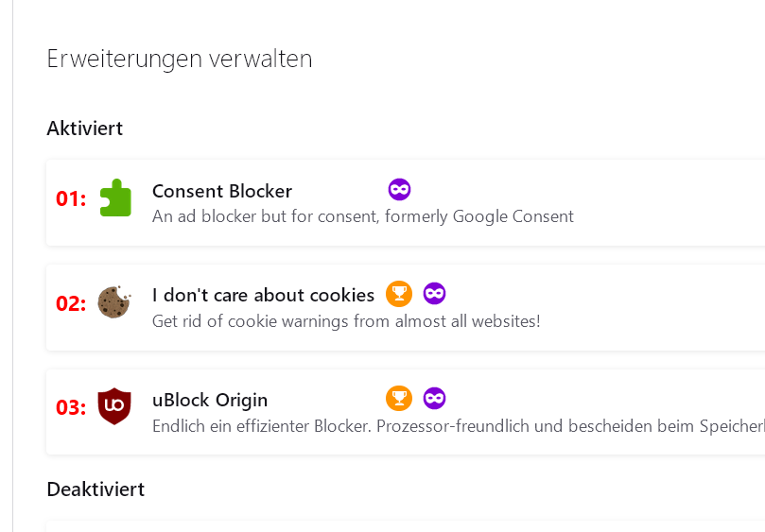This screenshot has height=532, width=765.
Task: Click I don't care about cookies' orange trophy badge
Action: 399,294
